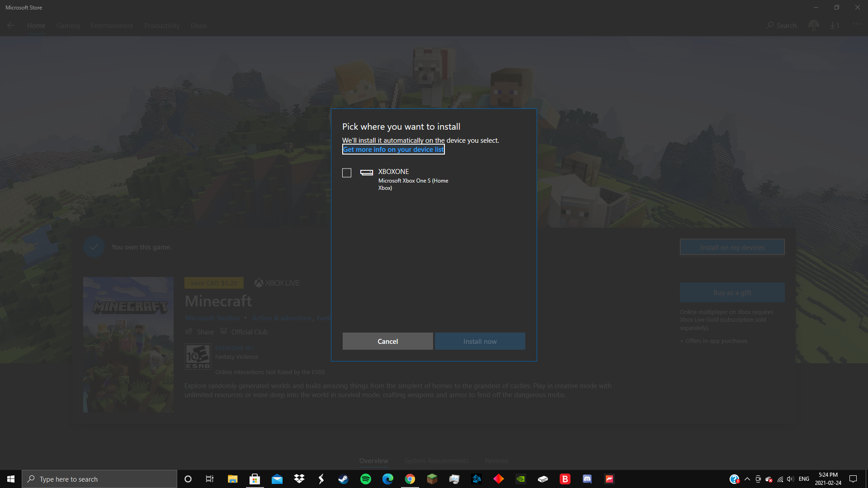Click the ESRB Everyone 10+ rating badge

point(198,357)
